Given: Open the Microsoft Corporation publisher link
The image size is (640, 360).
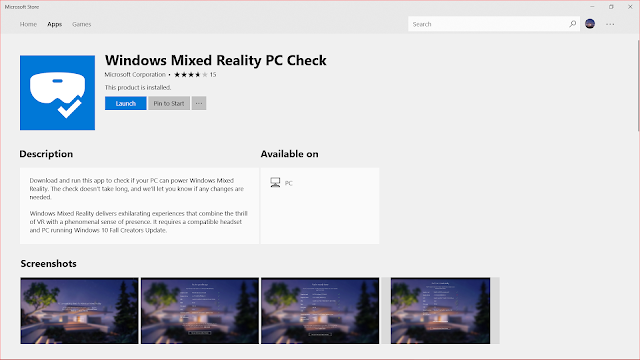Looking at the screenshot, I should 135,75.
